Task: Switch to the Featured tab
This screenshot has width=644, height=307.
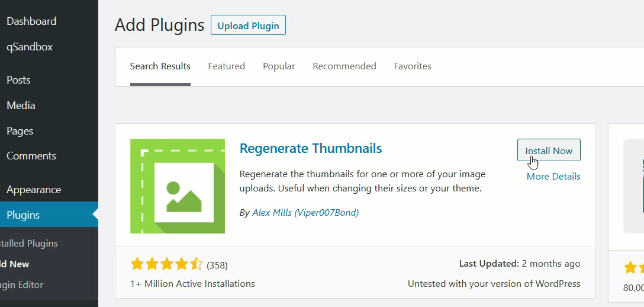Action: (226, 66)
